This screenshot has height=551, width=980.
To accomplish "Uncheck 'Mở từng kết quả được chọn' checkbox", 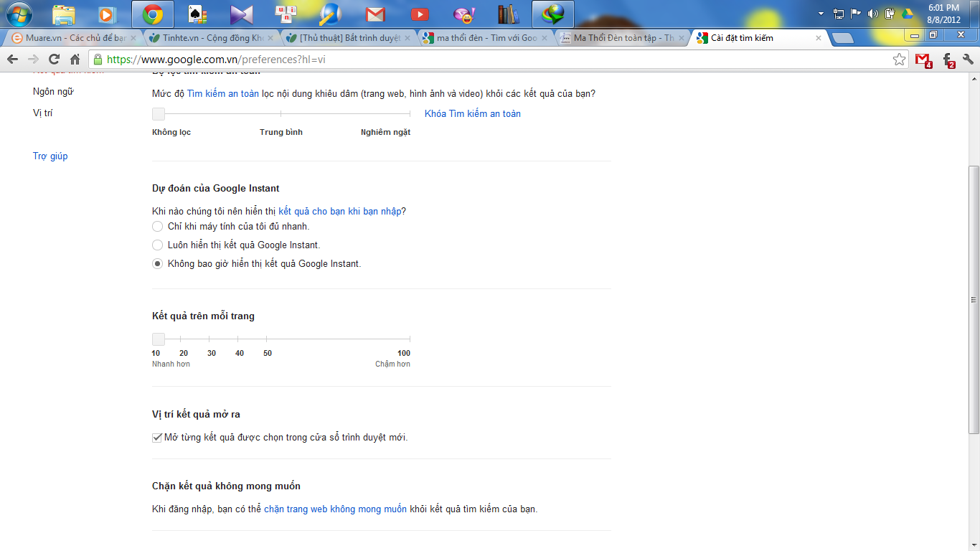I will coord(157,437).
